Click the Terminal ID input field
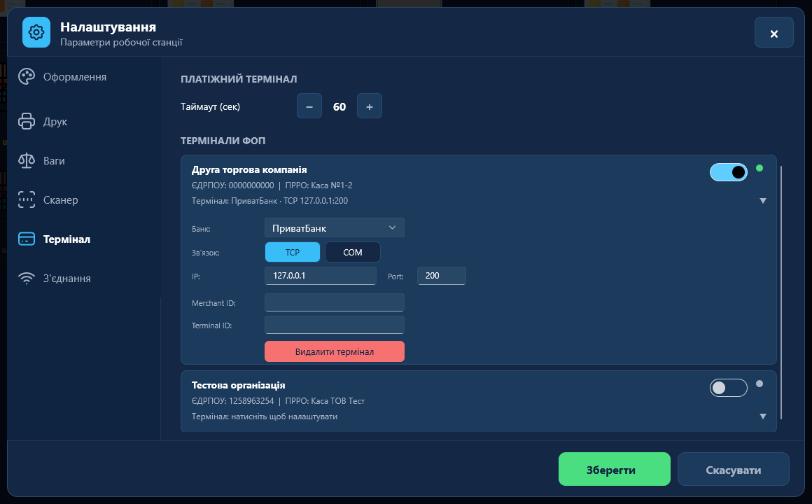Image resolution: width=812 pixels, height=504 pixels. point(335,325)
